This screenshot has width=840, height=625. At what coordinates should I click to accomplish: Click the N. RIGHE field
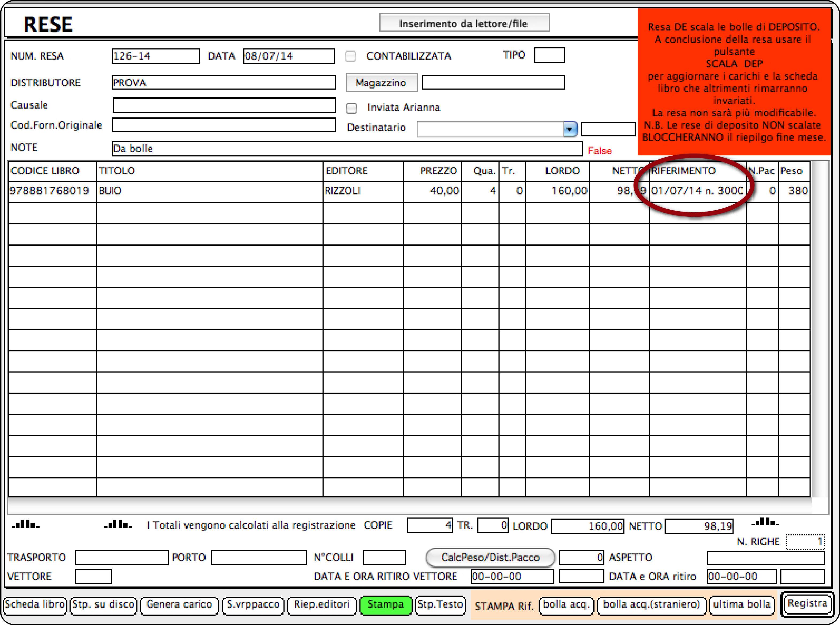(x=805, y=542)
